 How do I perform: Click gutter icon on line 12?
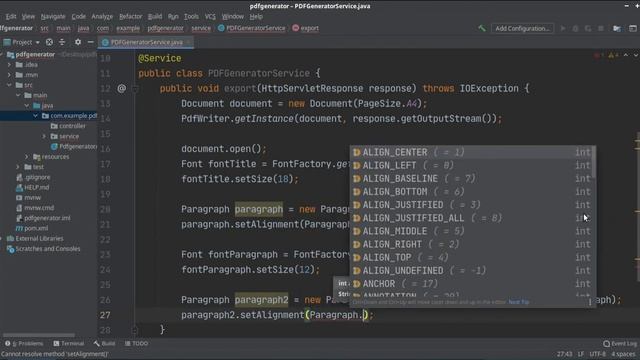[x=122, y=89]
